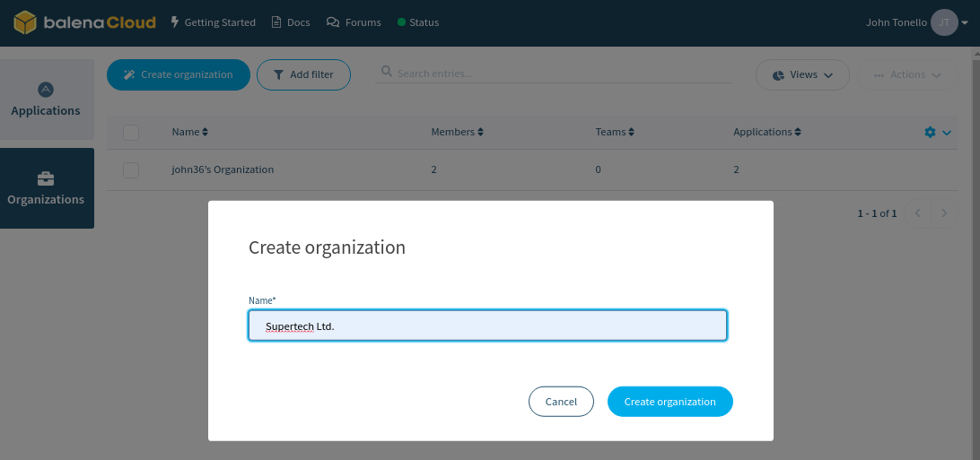Open the Getting Started link

coord(213,22)
